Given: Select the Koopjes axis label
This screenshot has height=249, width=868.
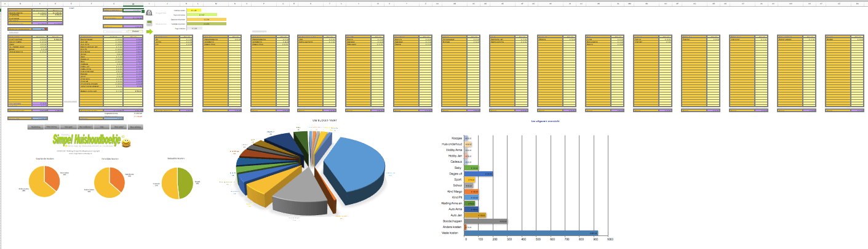Looking at the screenshot, I should [x=456, y=138].
